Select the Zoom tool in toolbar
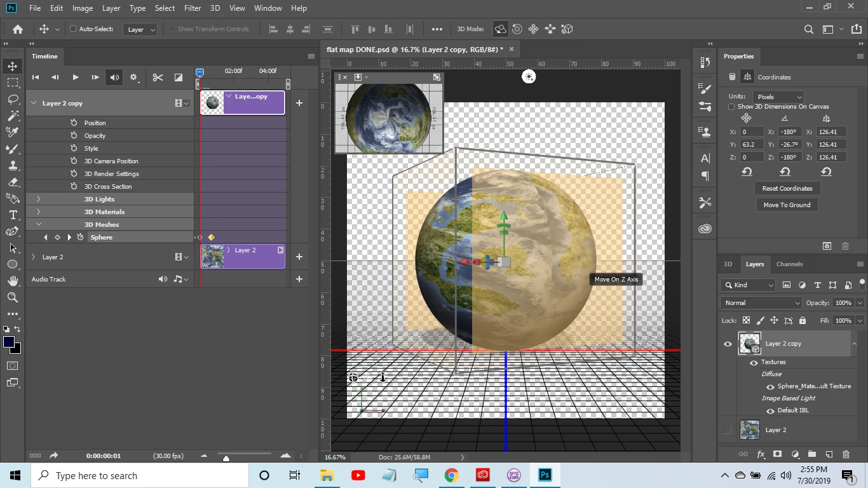868x488 pixels. (x=13, y=297)
